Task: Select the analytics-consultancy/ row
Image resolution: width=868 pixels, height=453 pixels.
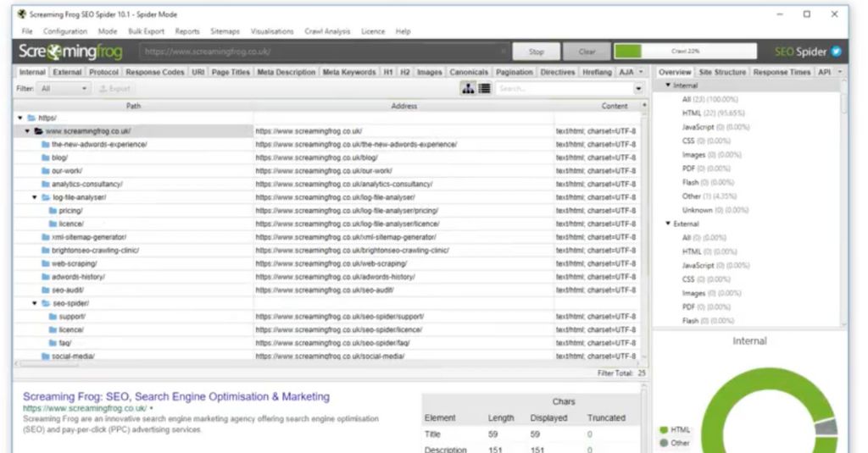Action: coord(326,185)
